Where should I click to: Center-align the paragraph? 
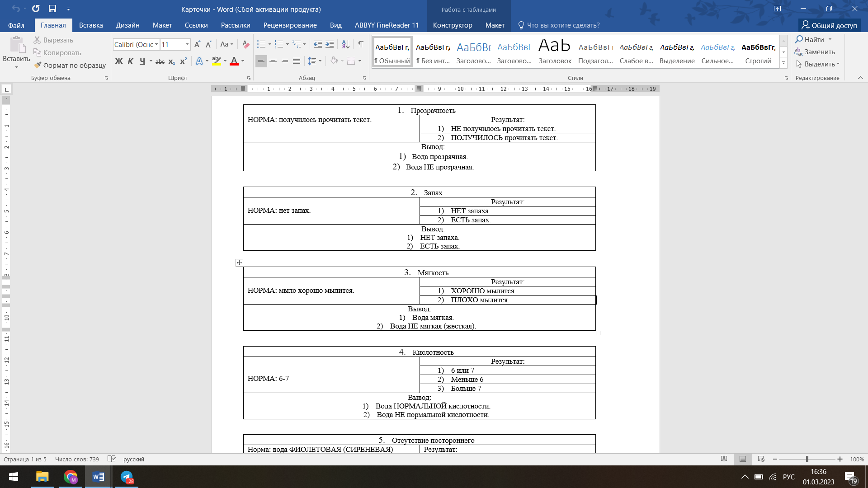coord(273,61)
